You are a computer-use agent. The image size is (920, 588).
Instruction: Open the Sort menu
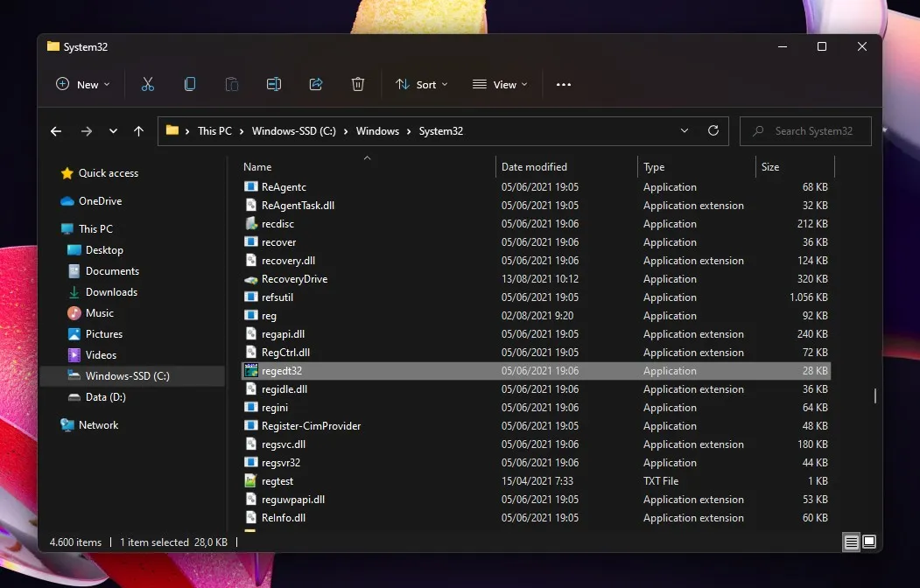421,84
